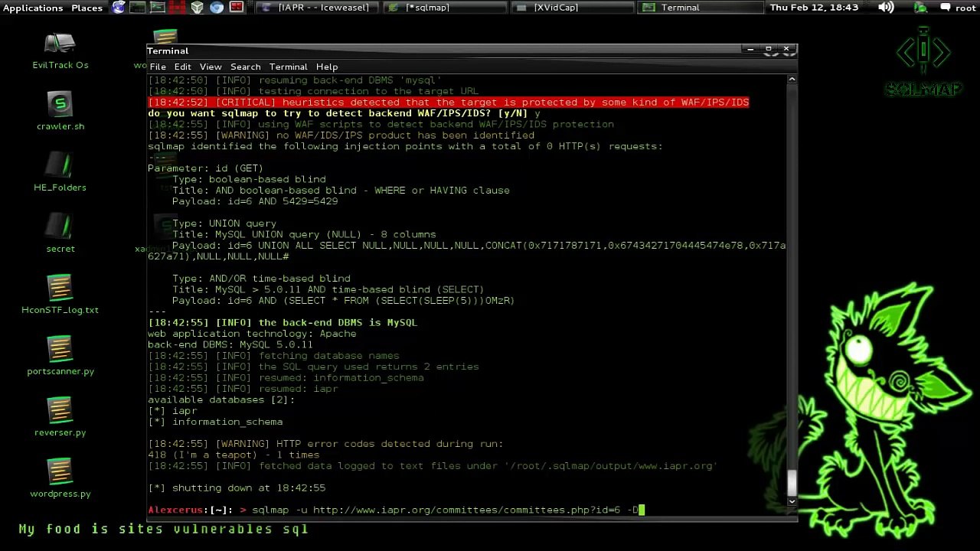
Task: Open the root user menu
Action: pos(957,8)
